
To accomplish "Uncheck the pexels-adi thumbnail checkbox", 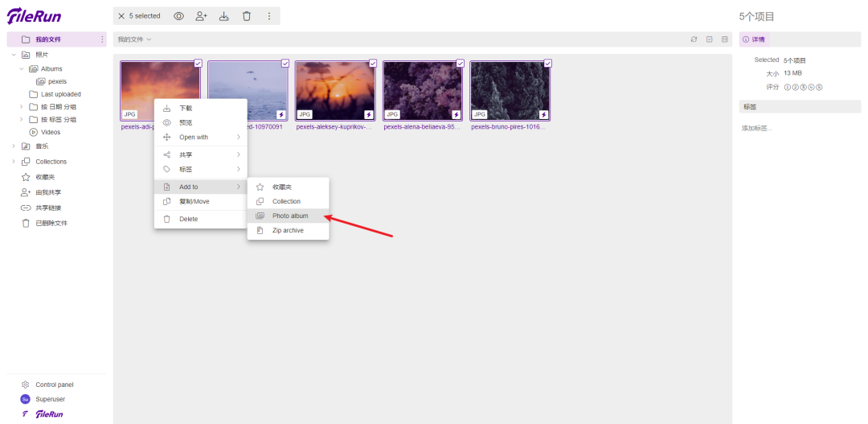I will [x=198, y=64].
